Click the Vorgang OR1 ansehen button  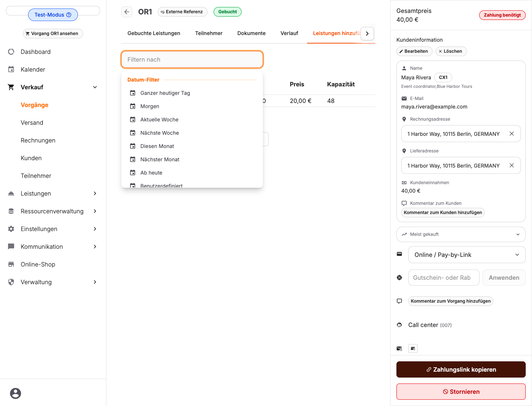(x=53, y=34)
